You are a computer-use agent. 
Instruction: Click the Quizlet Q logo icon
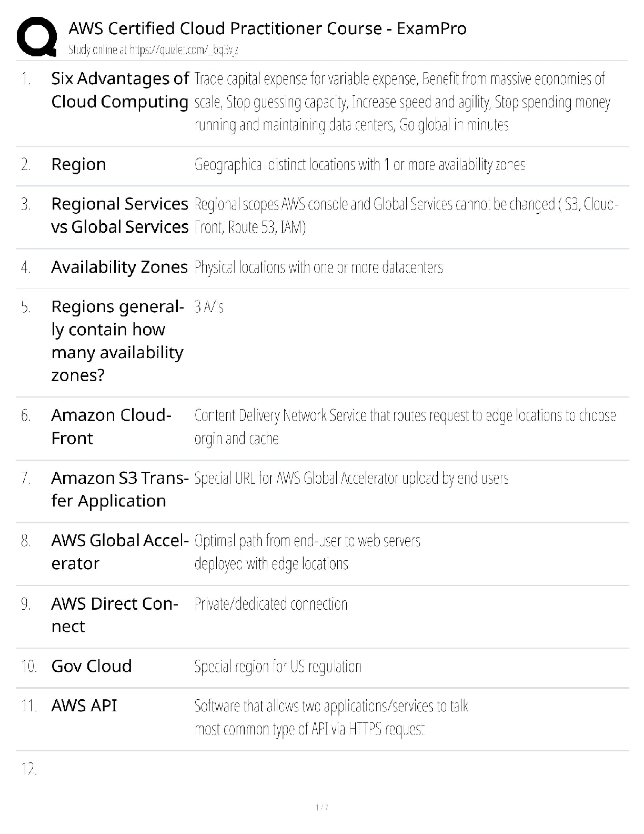pos(37,36)
